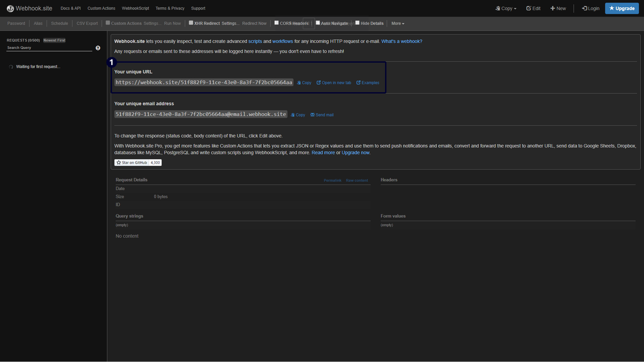Create a new URL with New button
644x362 pixels.
tap(558, 9)
